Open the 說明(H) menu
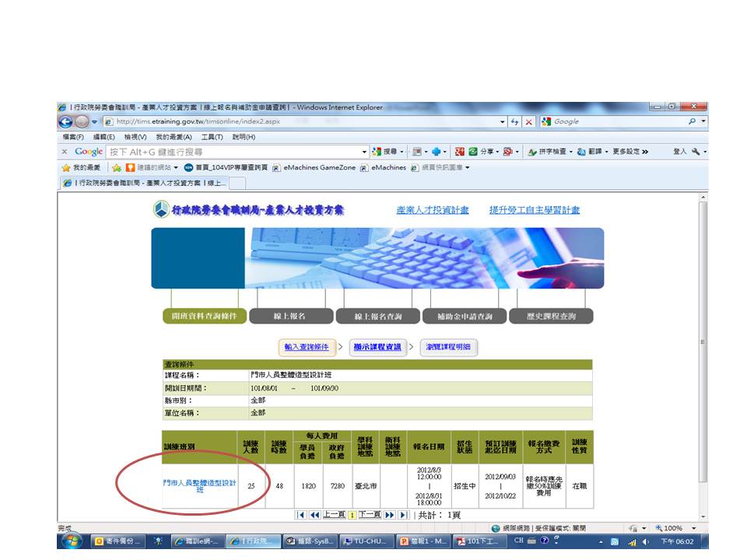 pyautogui.click(x=244, y=137)
